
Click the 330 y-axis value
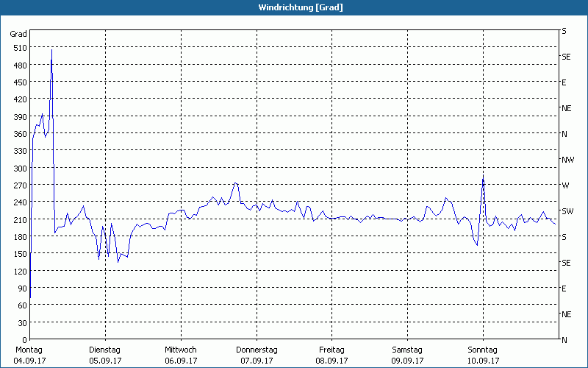click(x=21, y=152)
